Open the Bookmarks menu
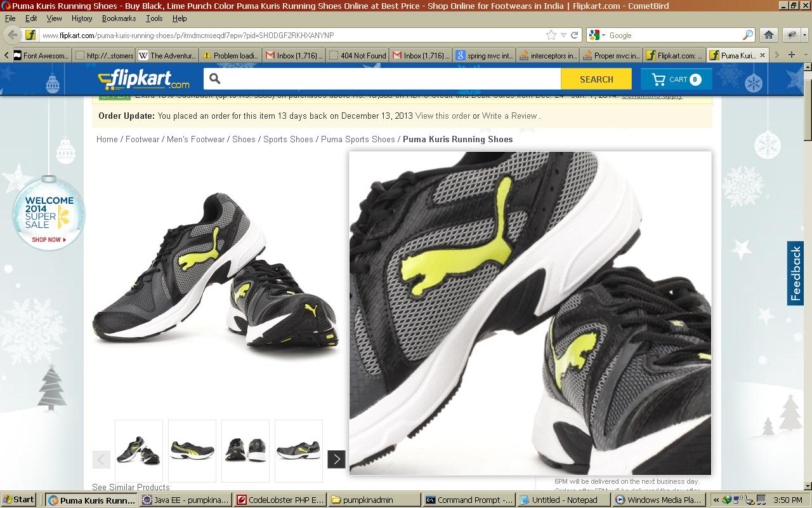This screenshot has width=812, height=508. 119,18
